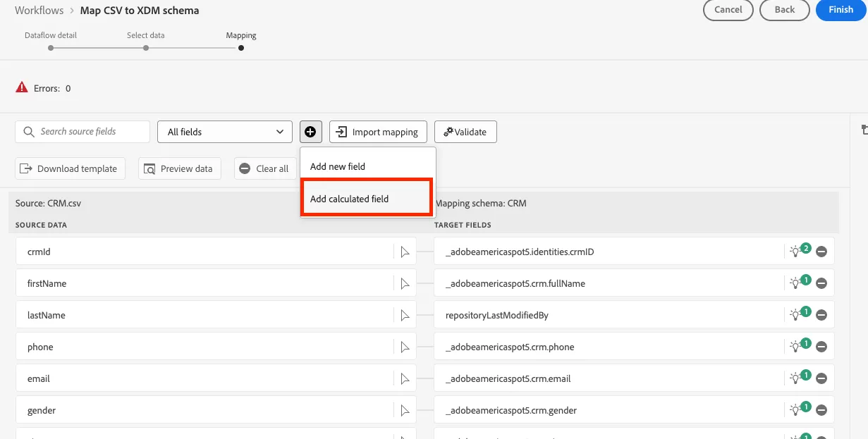Image resolution: width=868 pixels, height=439 pixels.
Task: Remove the crmID mapping row
Action: [x=821, y=252]
